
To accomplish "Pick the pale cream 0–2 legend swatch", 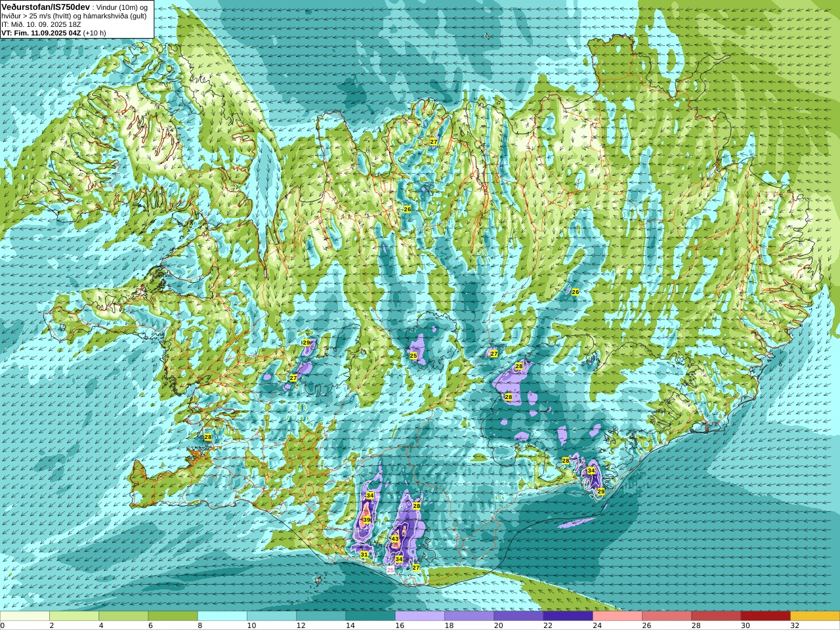I will [25, 616].
